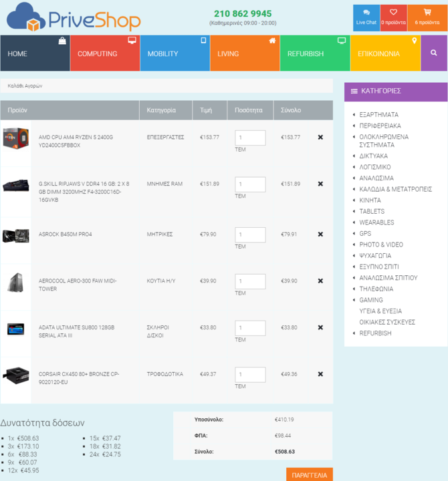448x481 pixels.
Task: Click quantity field for ASRock motherboard
Action: tap(250, 234)
